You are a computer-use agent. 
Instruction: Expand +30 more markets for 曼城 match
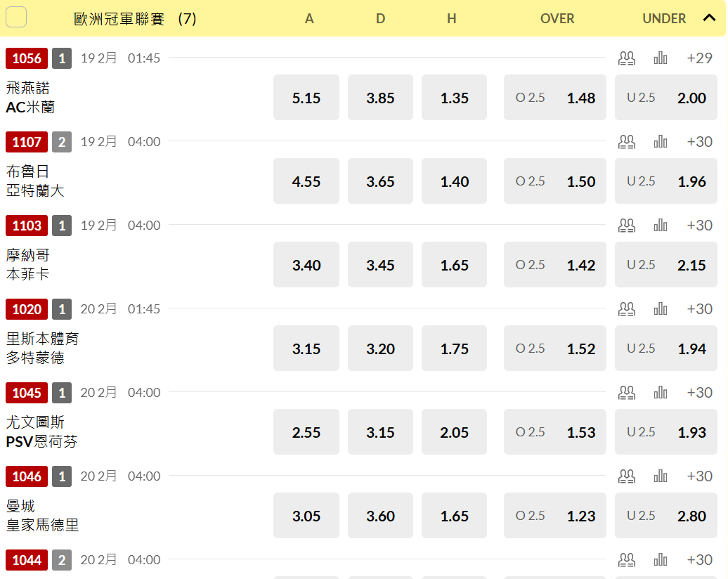(699, 476)
